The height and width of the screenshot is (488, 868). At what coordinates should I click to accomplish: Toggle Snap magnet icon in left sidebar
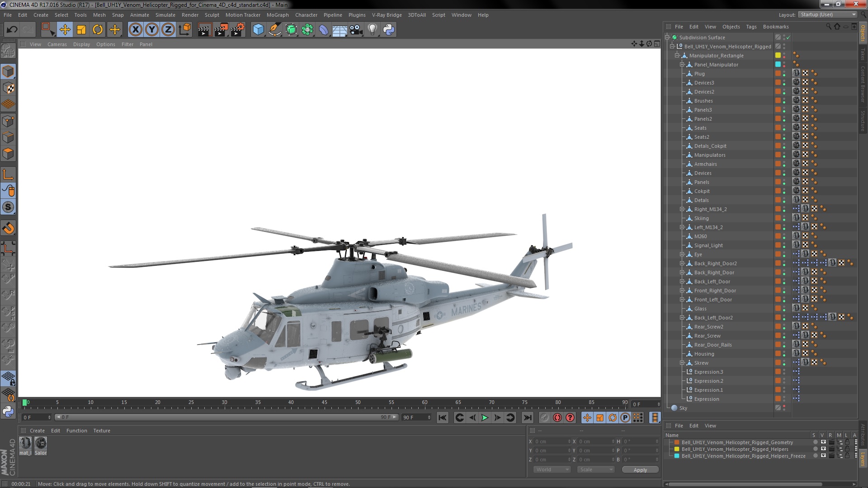pos(8,228)
